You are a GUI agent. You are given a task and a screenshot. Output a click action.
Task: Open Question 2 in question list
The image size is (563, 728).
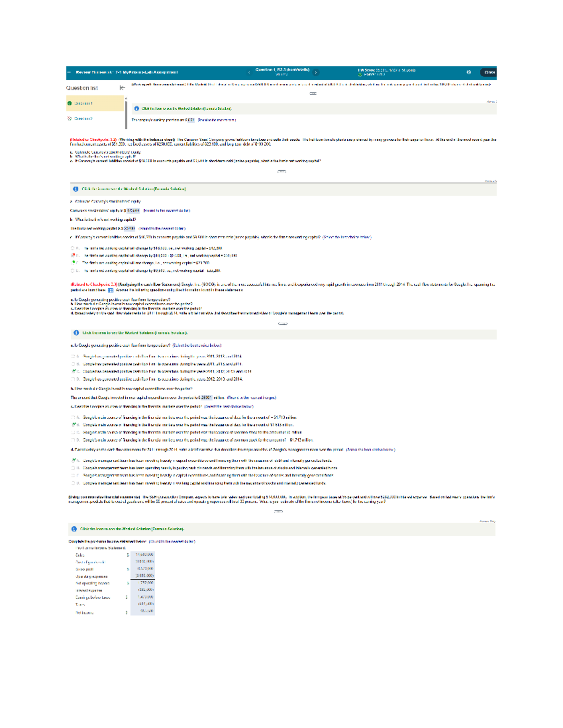coord(84,119)
